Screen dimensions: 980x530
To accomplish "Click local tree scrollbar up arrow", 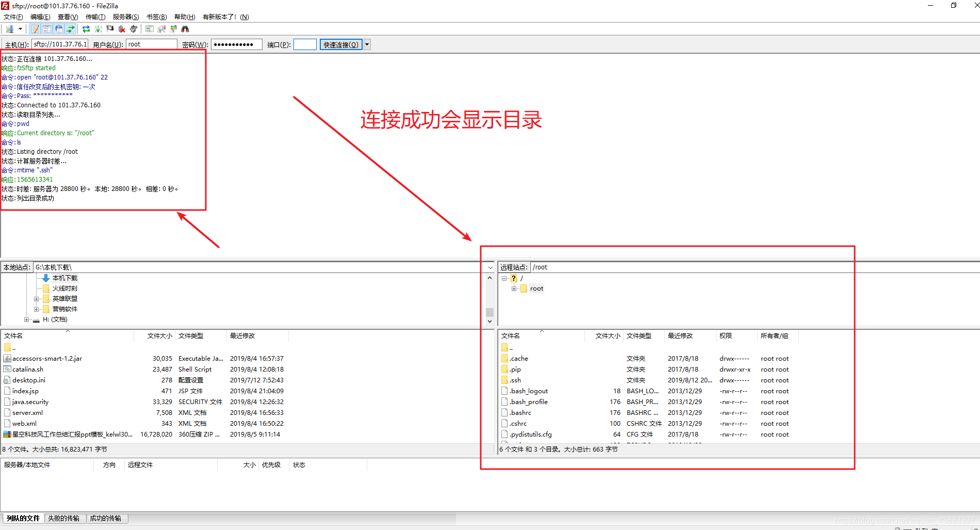I will (x=489, y=278).
